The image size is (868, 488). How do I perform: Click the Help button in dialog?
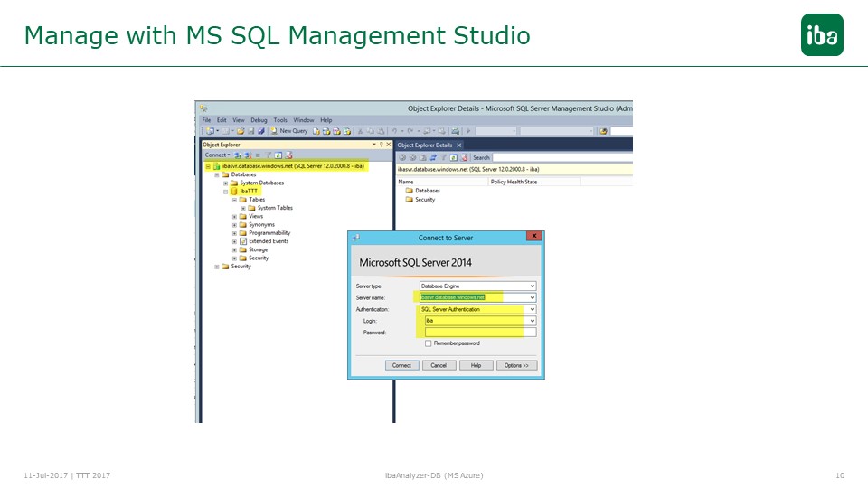[476, 365]
